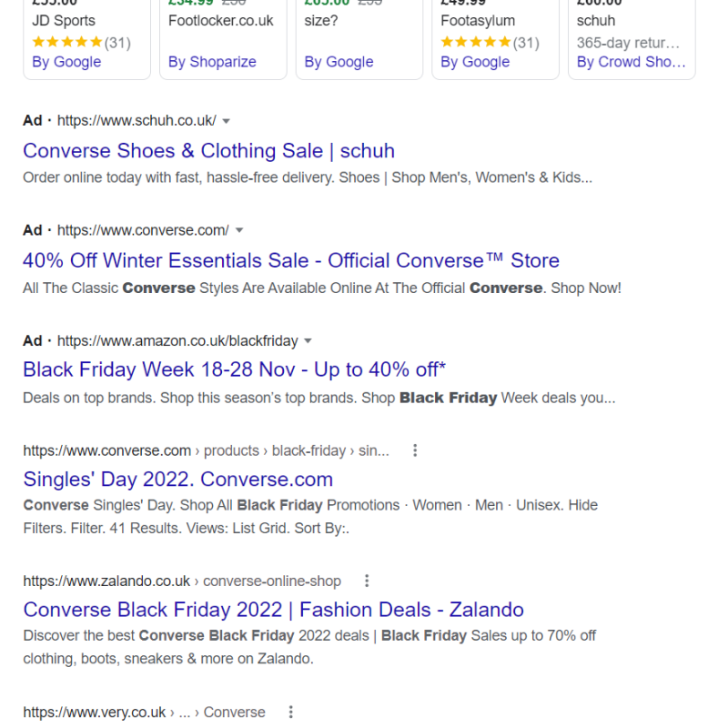Open Black Friday Week 18-28 Nov link
The width and height of the screenshot is (728, 728).
coord(235,370)
